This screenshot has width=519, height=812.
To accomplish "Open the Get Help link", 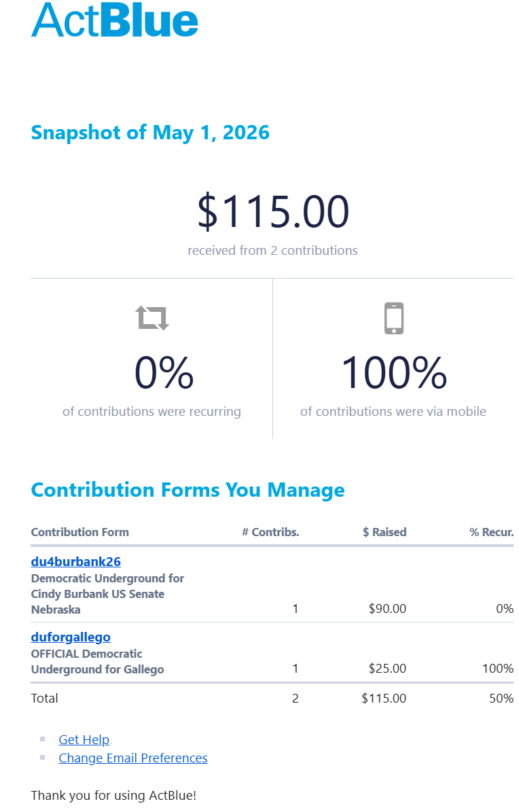I will 84,739.
